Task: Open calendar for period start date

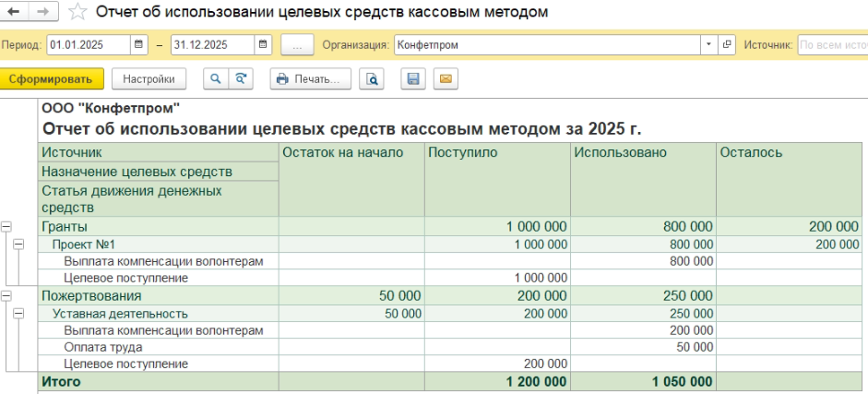Action: (x=138, y=44)
